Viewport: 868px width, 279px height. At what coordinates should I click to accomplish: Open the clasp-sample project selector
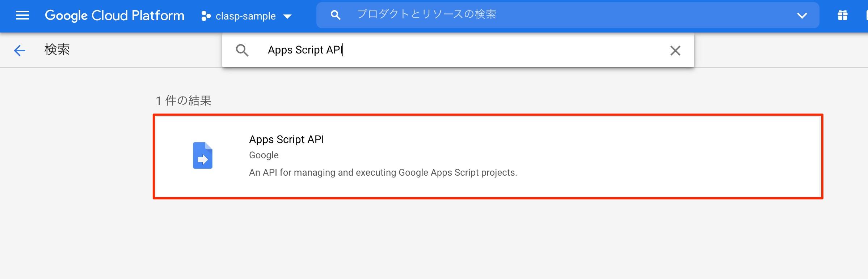247,16
